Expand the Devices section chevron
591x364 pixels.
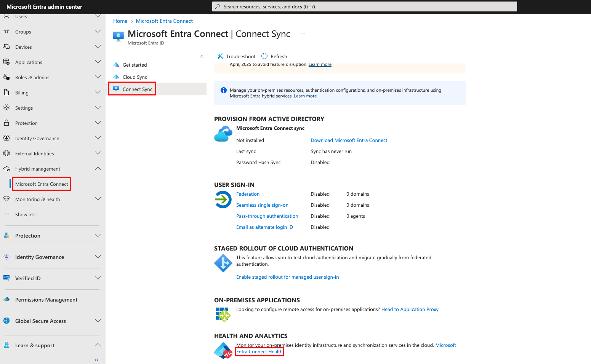point(98,46)
